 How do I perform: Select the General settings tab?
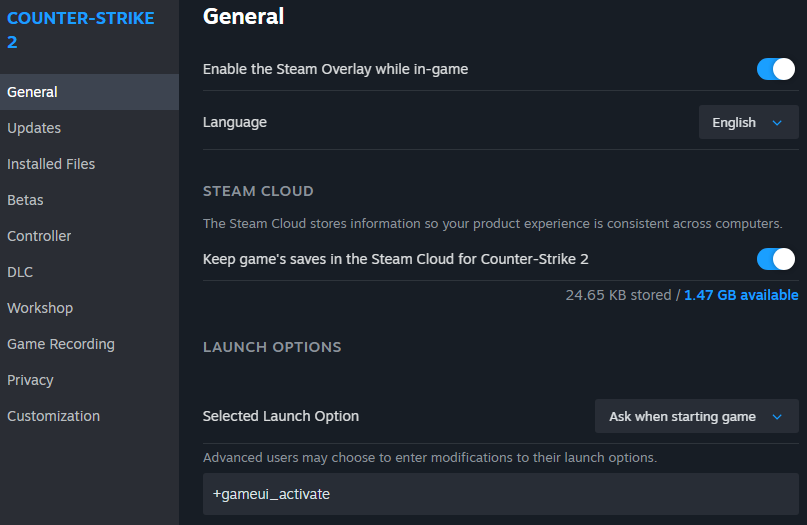(x=33, y=92)
